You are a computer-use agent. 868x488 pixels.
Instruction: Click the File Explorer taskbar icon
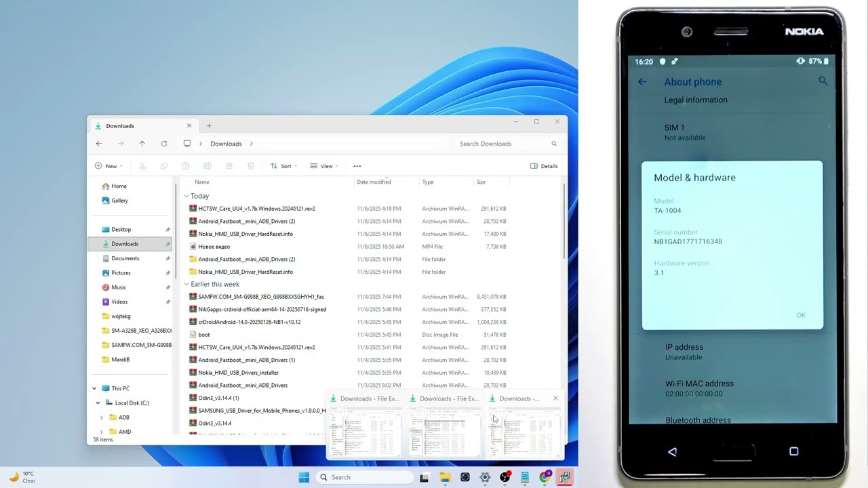[445, 477]
